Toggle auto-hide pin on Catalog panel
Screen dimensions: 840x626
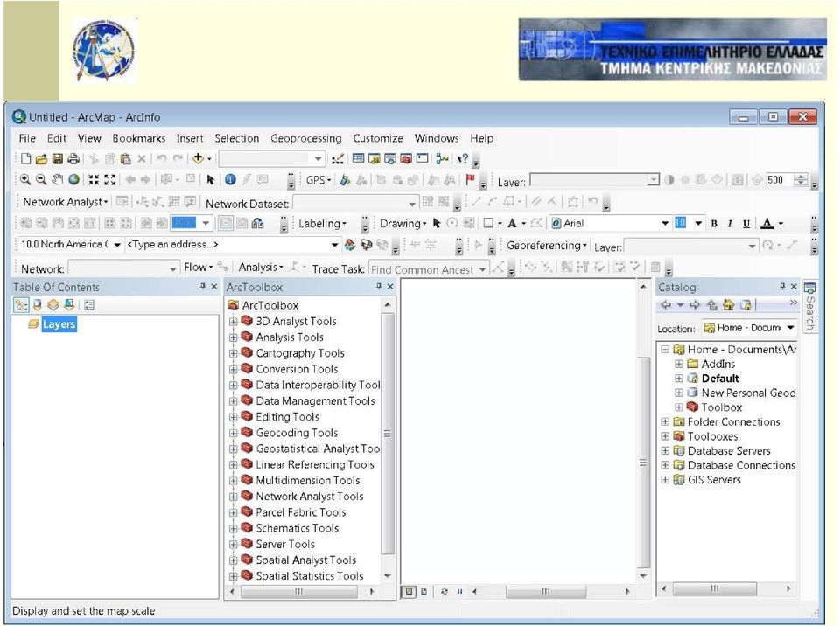tap(782, 287)
